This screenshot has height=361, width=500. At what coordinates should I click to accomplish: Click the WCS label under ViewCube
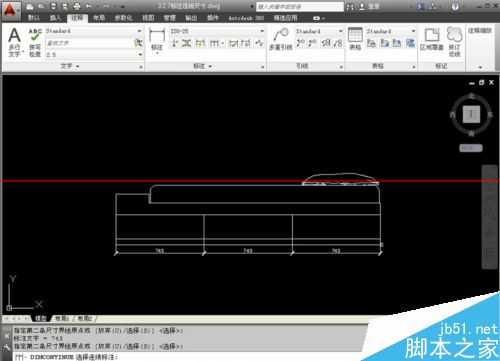pyautogui.click(x=471, y=148)
